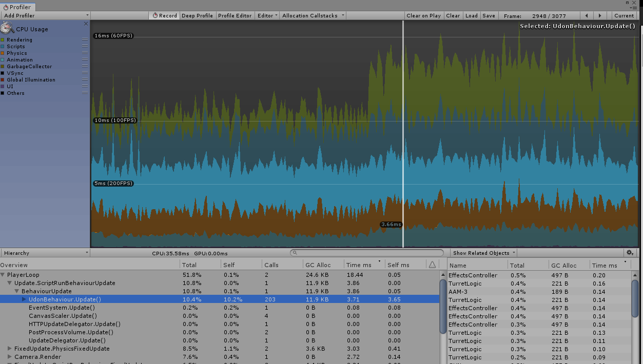Step to the previous frame
Viewport: 643px width, 364px height.
click(x=587, y=15)
